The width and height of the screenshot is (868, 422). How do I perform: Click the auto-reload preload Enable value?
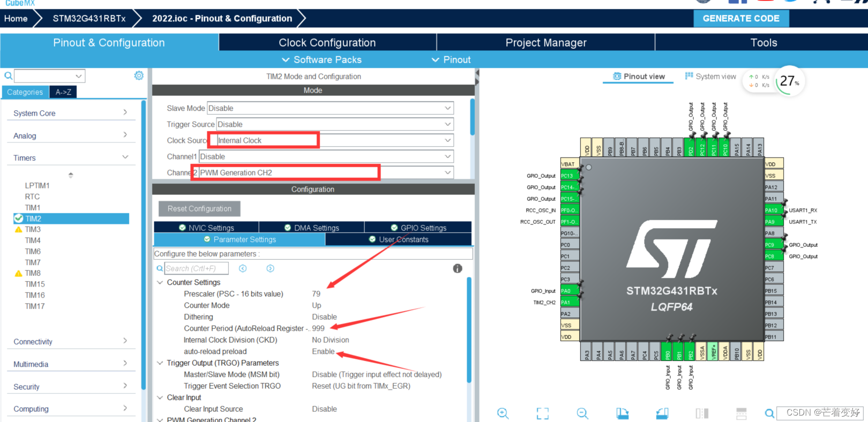323,351
